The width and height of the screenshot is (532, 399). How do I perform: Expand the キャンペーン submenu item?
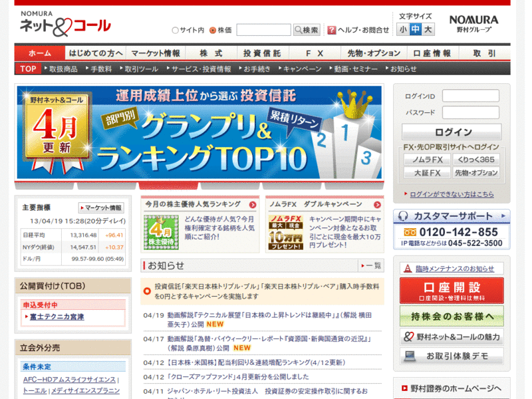(x=301, y=69)
